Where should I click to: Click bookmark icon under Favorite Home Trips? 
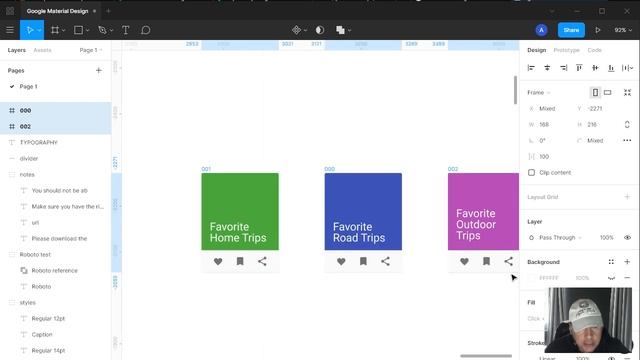240,261
